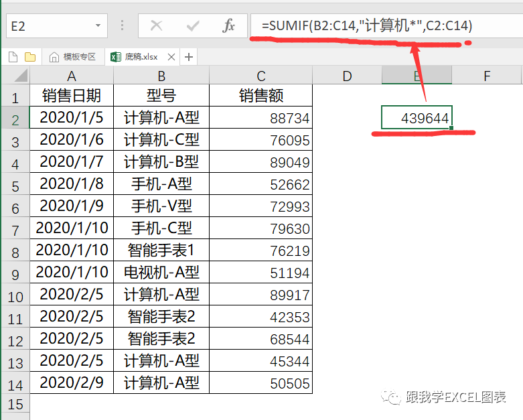Click sales value 76219

click(261, 250)
